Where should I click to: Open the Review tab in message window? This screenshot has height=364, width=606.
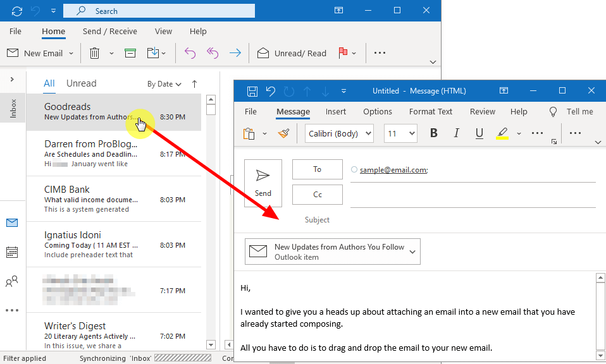click(x=482, y=112)
